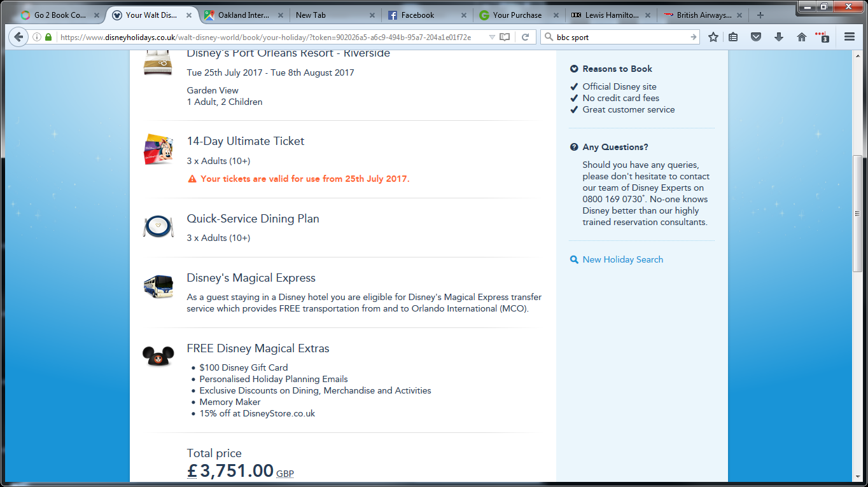Click the Disney's Port Orleans Resort - Riverside title

[x=288, y=54]
